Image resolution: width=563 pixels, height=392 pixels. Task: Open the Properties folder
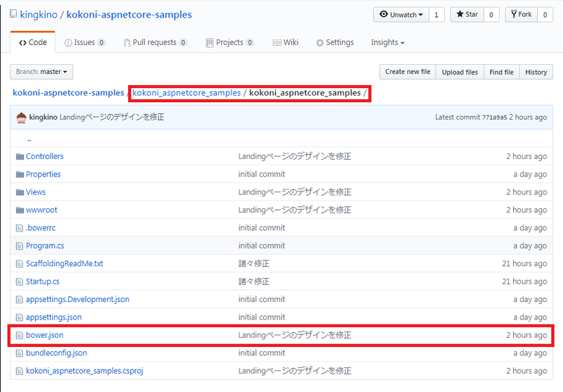43,174
